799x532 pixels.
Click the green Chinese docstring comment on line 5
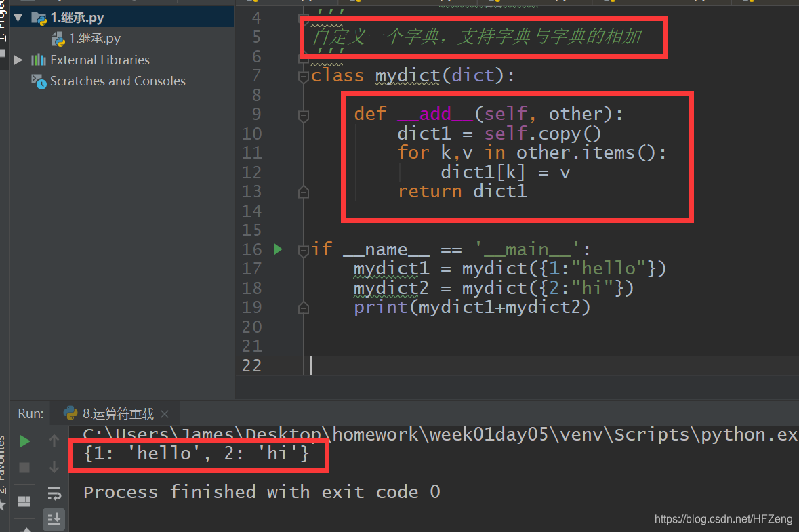477,37
